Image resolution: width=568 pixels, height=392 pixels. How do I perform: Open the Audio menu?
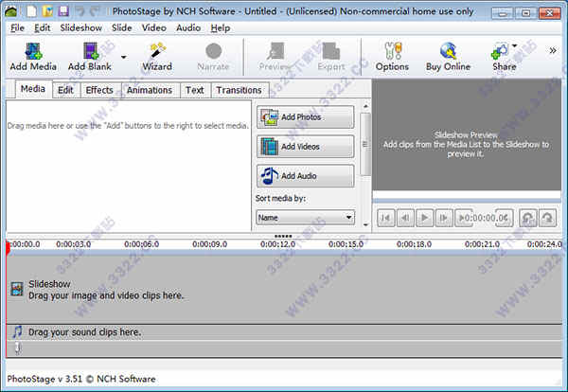pos(188,27)
